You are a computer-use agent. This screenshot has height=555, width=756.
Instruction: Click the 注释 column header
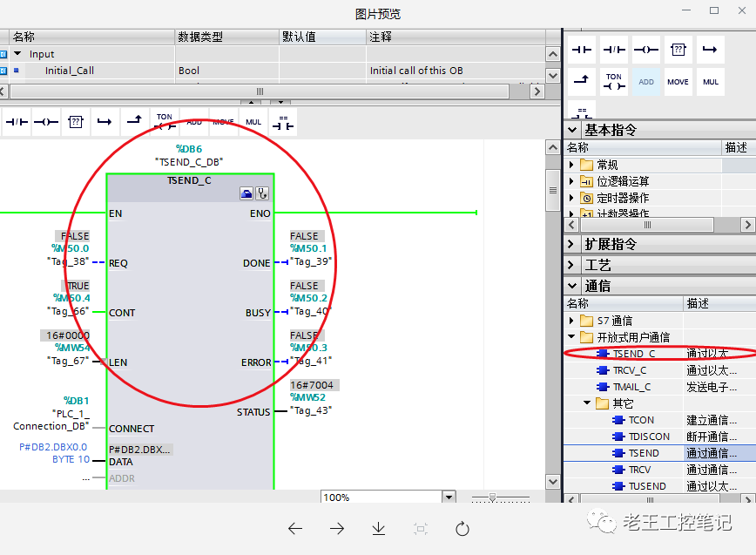click(456, 37)
